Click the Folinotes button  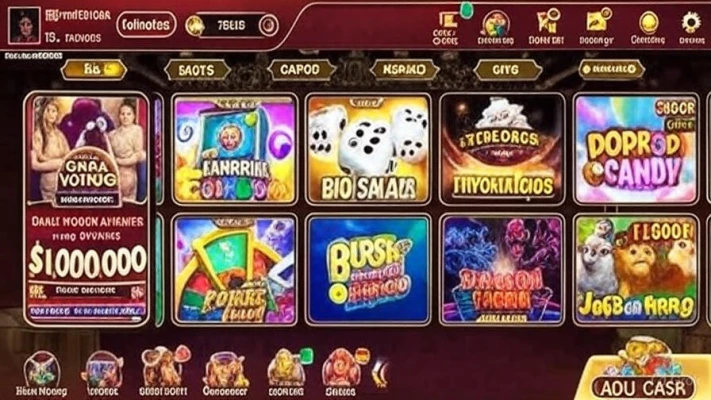pyautogui.click(x=146, y=24)
